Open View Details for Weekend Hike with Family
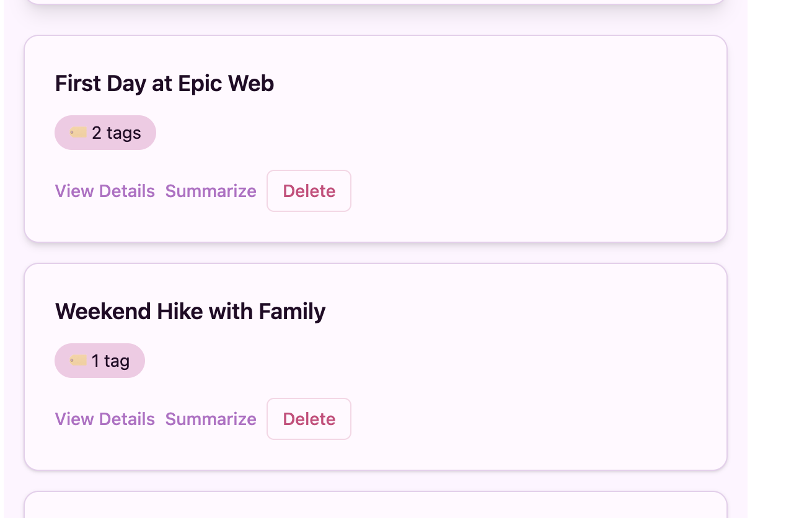This screenshot has height=518, width=812. click(105, 419)
